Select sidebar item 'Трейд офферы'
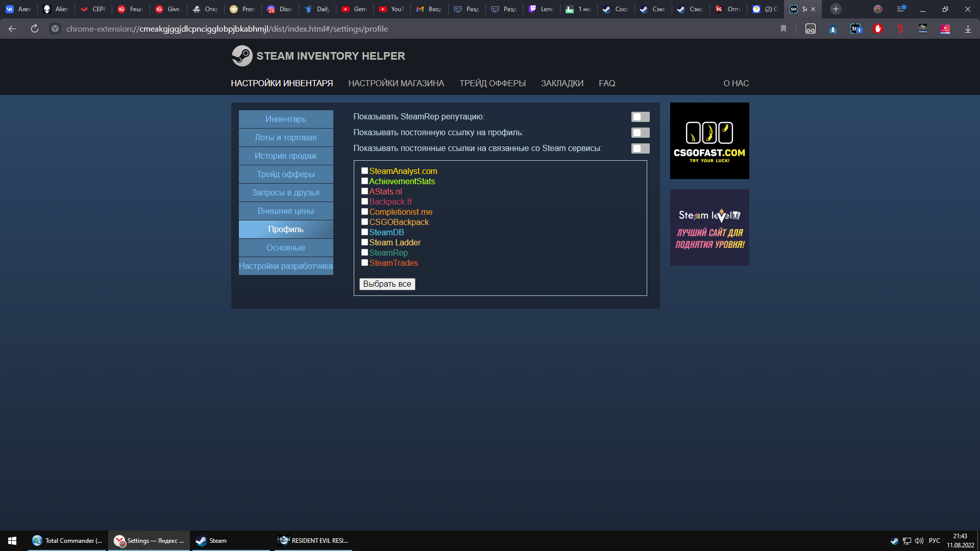This screenshot has width=980, height=551. (x=286, y=174)
